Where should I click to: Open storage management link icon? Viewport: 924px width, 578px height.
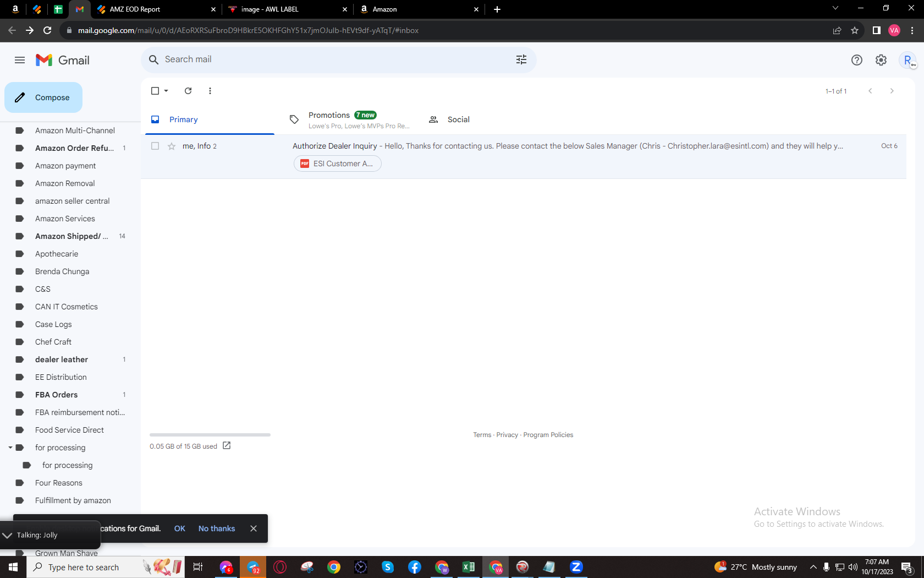click(227, 445)
